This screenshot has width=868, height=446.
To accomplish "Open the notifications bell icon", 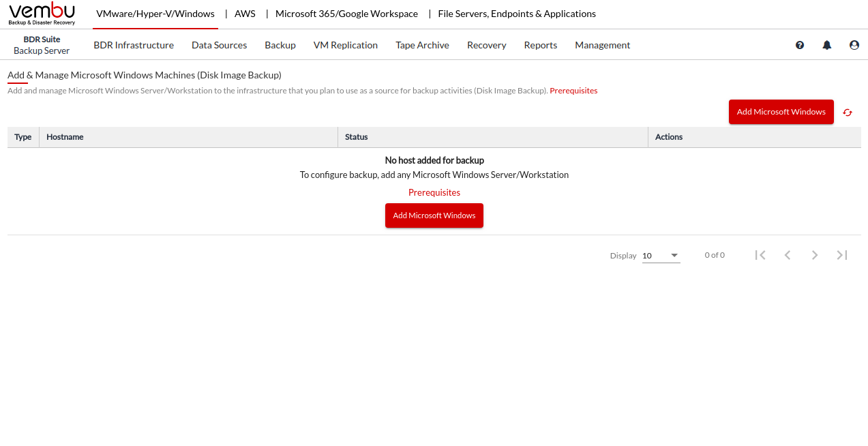I will click(x=827, y=45).
